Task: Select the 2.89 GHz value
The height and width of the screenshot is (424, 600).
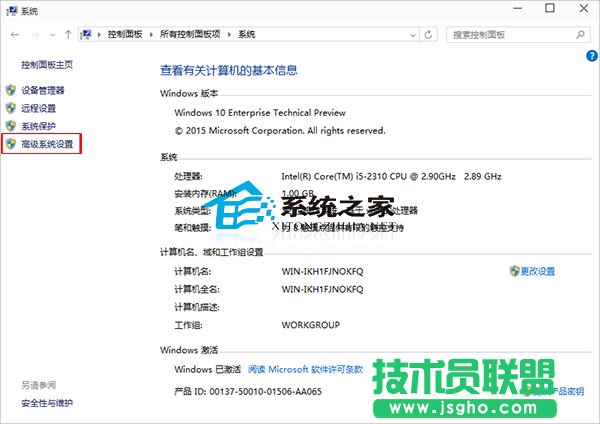Action: (x=483, y=176)
